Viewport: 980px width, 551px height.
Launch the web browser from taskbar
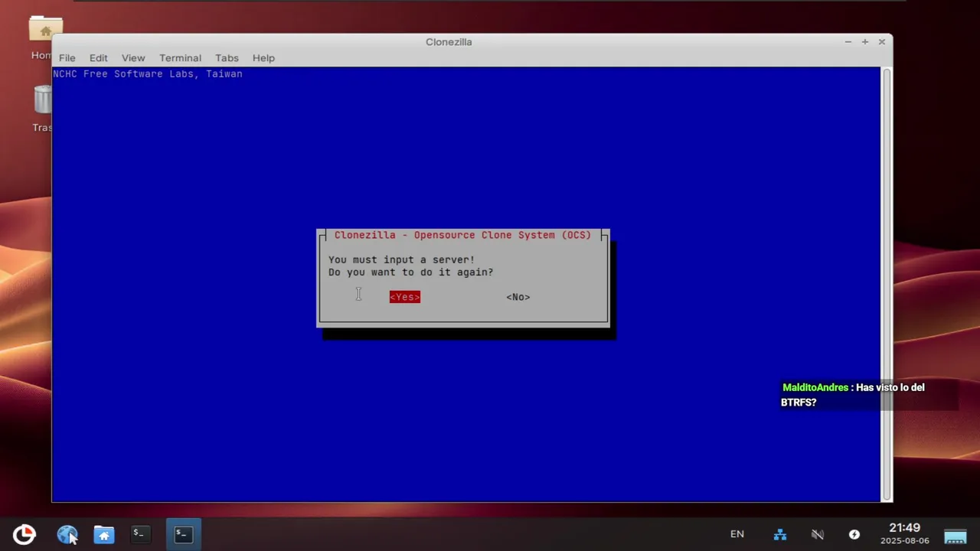pos(67,534)
